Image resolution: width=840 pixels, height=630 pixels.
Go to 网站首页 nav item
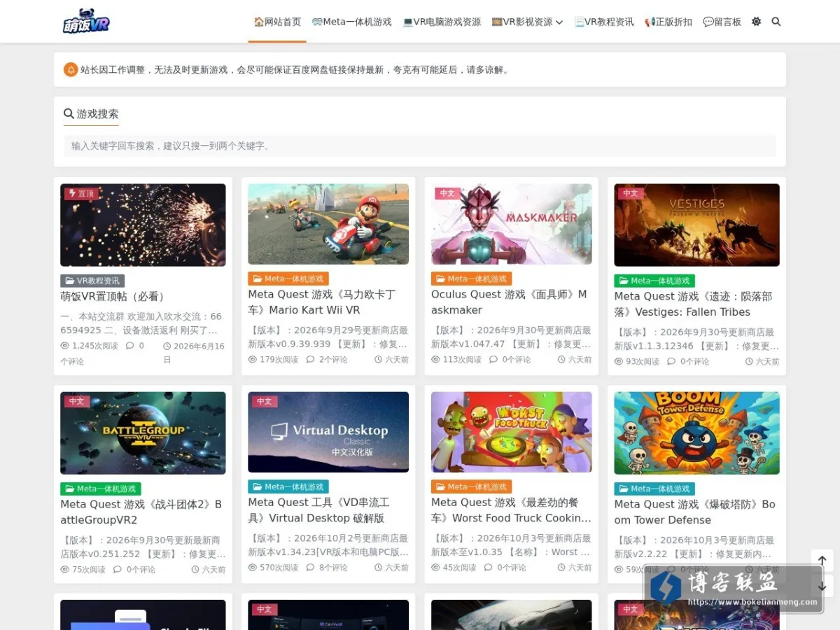277,22
